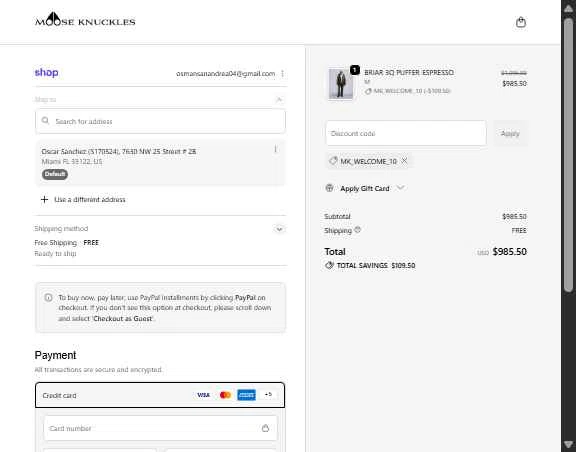Open account options menu beside email
The image size is (576, 452).
(282, 74)
